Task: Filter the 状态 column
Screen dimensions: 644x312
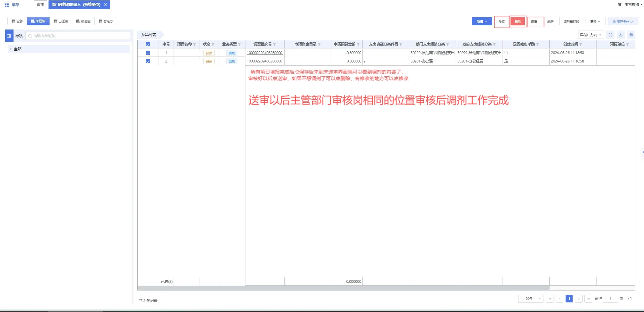Action: pos(213,44)
